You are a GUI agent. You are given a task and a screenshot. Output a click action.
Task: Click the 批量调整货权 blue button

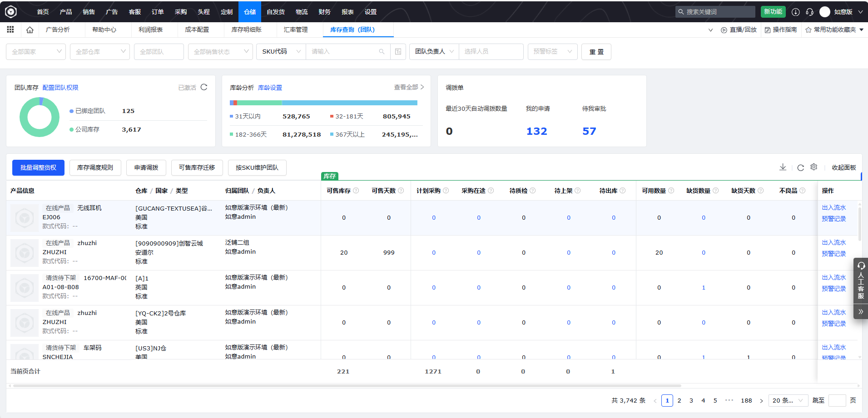38,167
